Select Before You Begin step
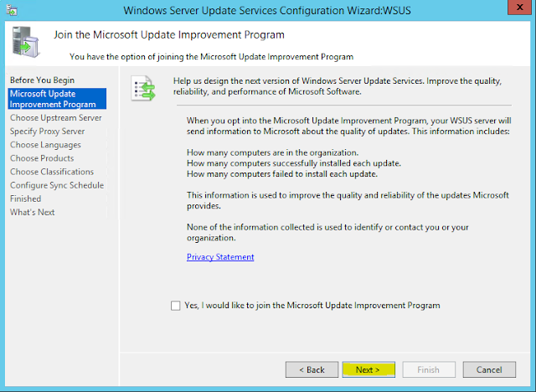Screen dimensions: 536x392 click(x=42, y=80)
